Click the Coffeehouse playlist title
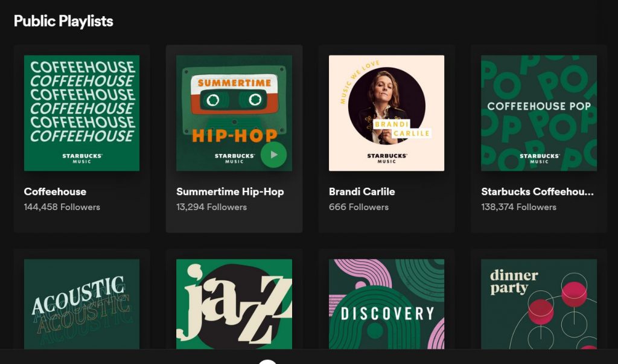This screenshot has height=364, width=618. click(x=55, y=192)
